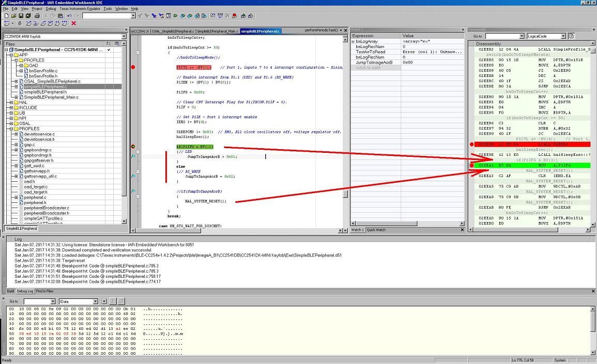Open the Texas Instruments Emulator menu
597x364 pixels.
[80, 8]
